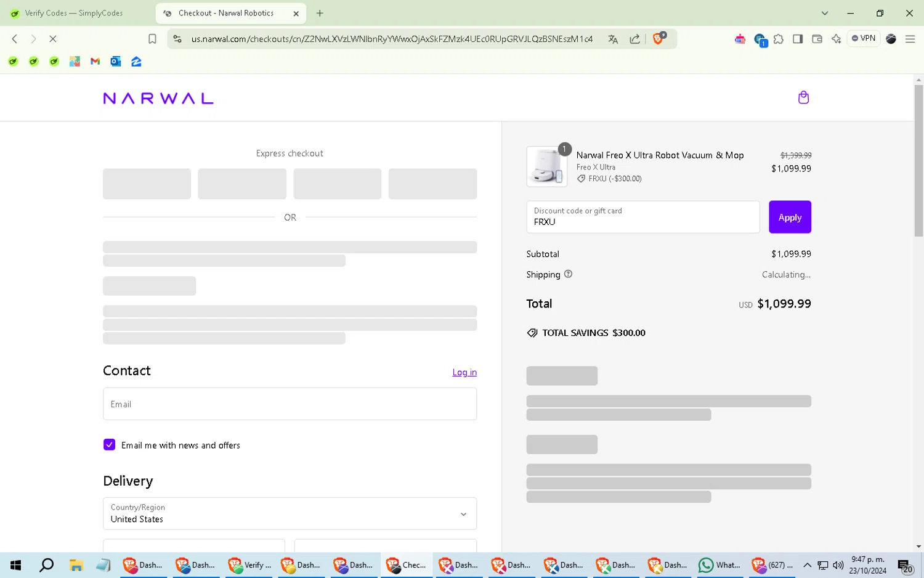Open a new browser tab

pyautogui.click(x=320, y=13)
